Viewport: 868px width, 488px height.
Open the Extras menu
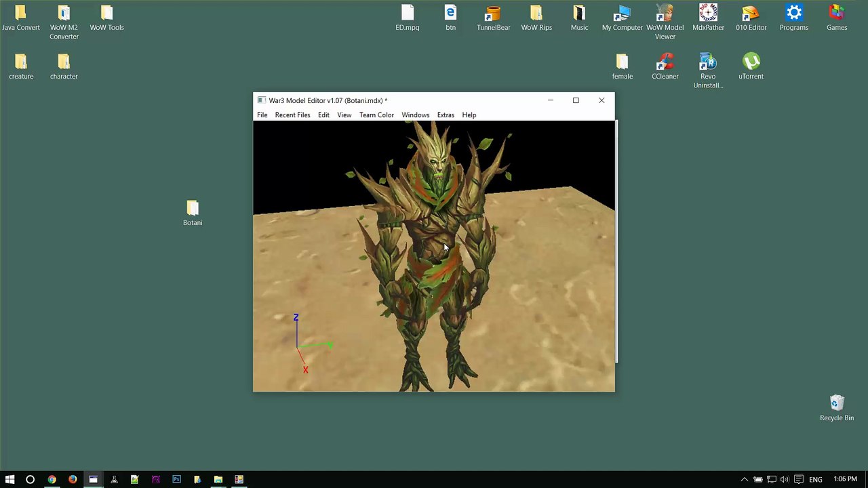[x=446, y=115]
